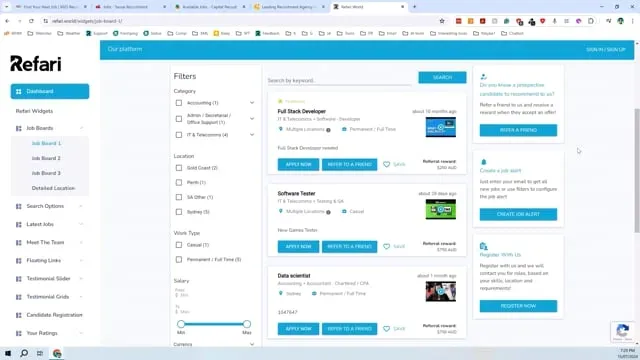Image resolution: width=640 pixels, height=360 pixels.
Task: Open Software Tester video thumbnail
Action: click(440, 209)
